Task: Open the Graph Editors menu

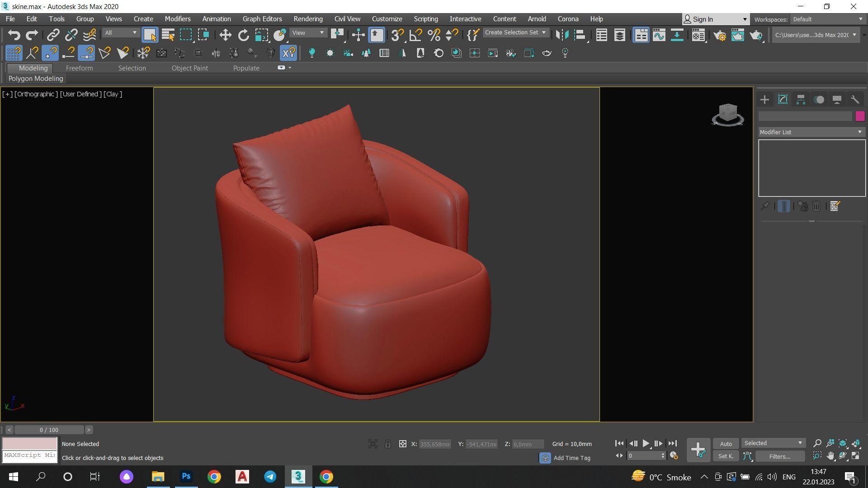Action: 262,19
